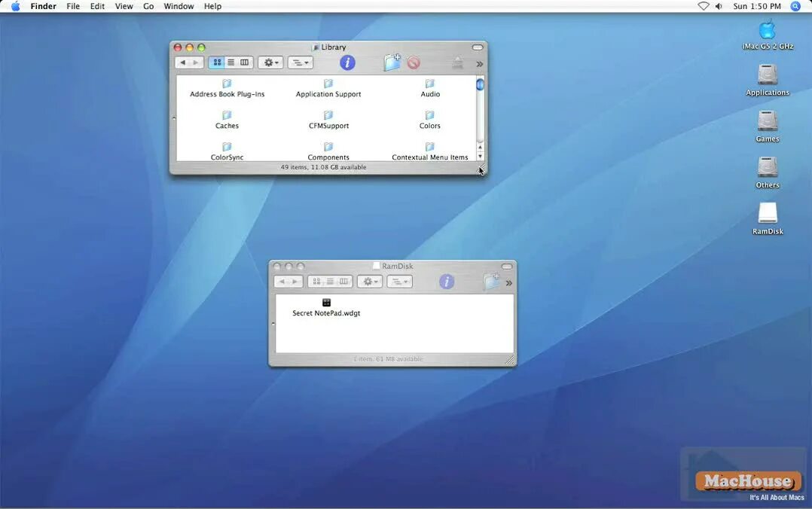Toggle the toolbar pill button of Library window
The height and width of the screenshot is (509, 812).
478,47
